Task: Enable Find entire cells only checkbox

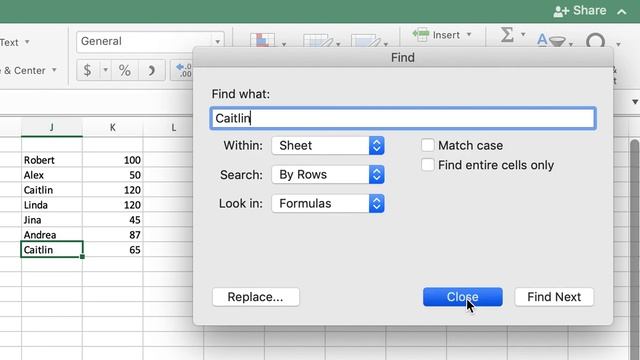Action: click(x=428, y=165)
